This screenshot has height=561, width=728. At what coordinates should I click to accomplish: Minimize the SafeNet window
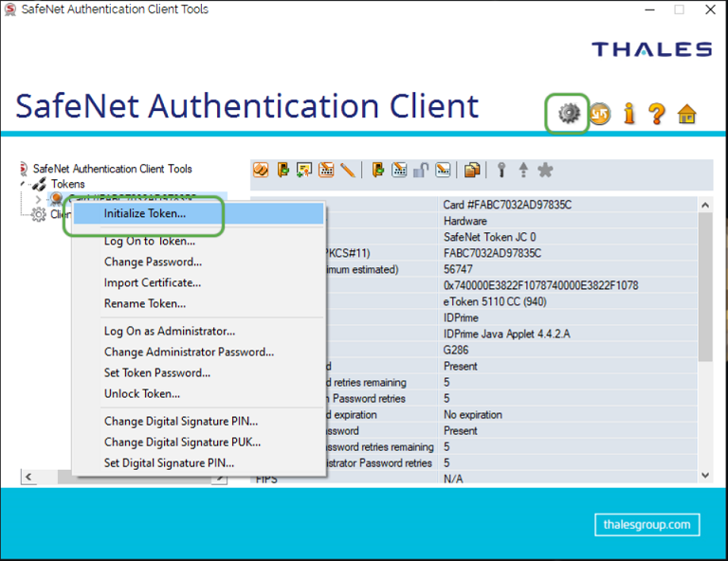coord(649,9)
